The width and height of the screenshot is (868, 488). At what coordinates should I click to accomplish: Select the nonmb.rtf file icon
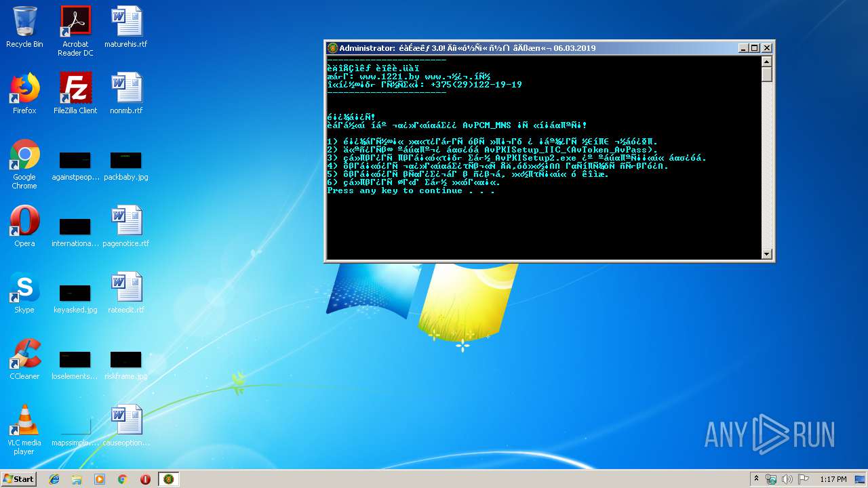pos(126,94)
